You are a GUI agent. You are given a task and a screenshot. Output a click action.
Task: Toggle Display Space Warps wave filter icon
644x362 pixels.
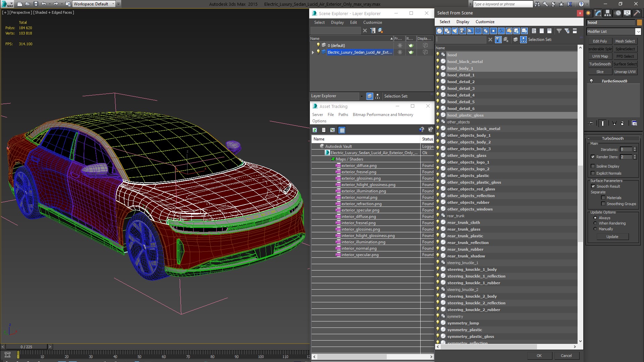coord(478,31)
